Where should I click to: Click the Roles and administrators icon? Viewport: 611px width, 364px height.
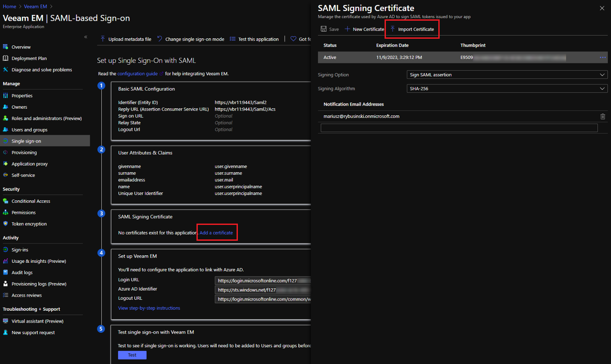[x=6, y=118]
